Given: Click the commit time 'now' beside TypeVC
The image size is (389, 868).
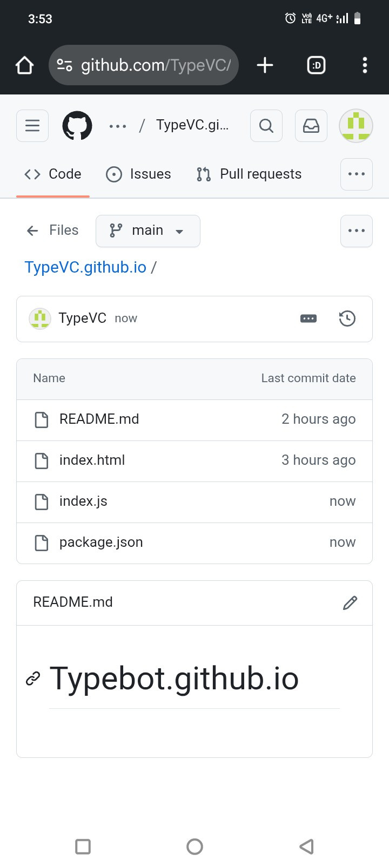Looking at the screenshot, I should coord(126,319).
